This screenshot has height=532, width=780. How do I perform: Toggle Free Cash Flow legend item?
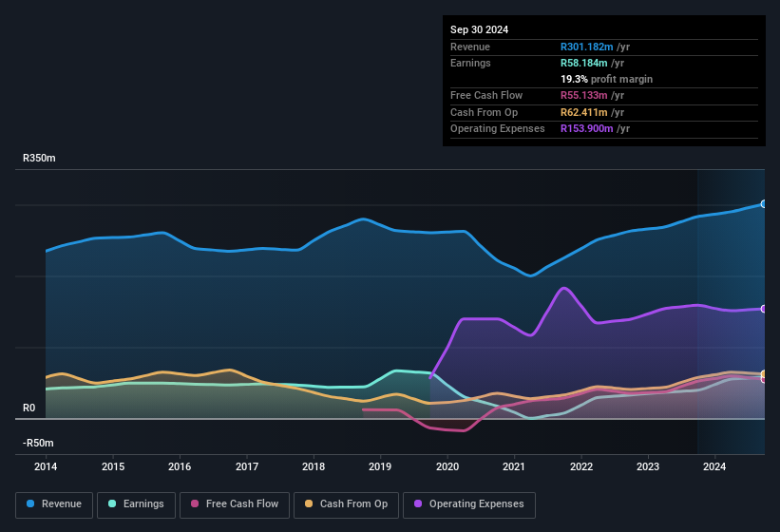235,504
